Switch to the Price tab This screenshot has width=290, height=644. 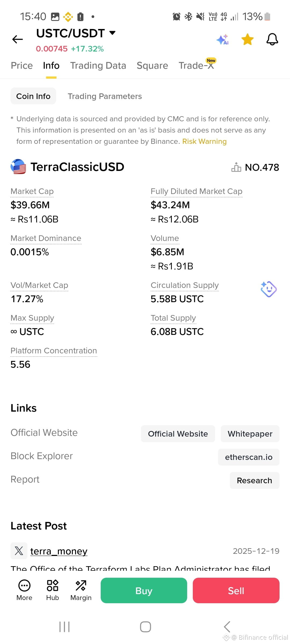point(22,65)
